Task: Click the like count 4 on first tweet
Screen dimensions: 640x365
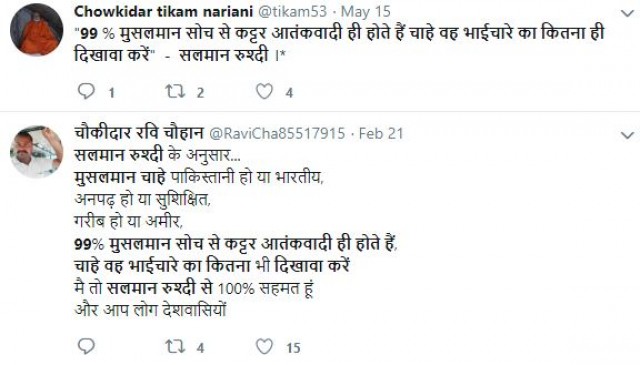Action: pyautogui.click(x=289, y=93)
